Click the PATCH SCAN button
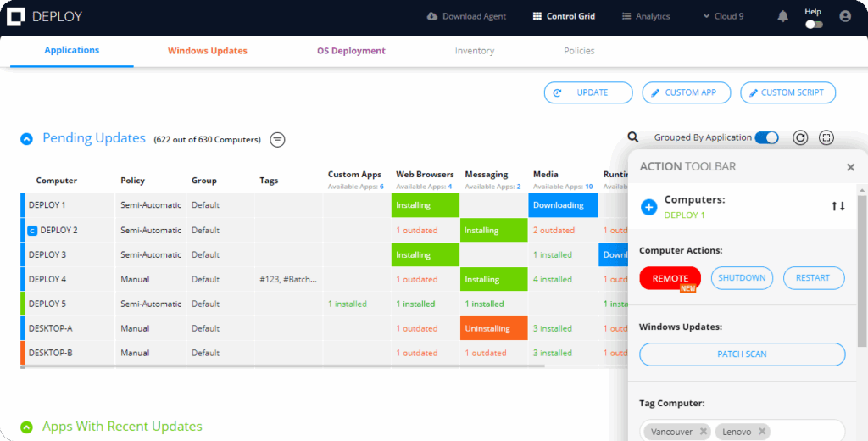The image size is (868, 441). [742, 354]
